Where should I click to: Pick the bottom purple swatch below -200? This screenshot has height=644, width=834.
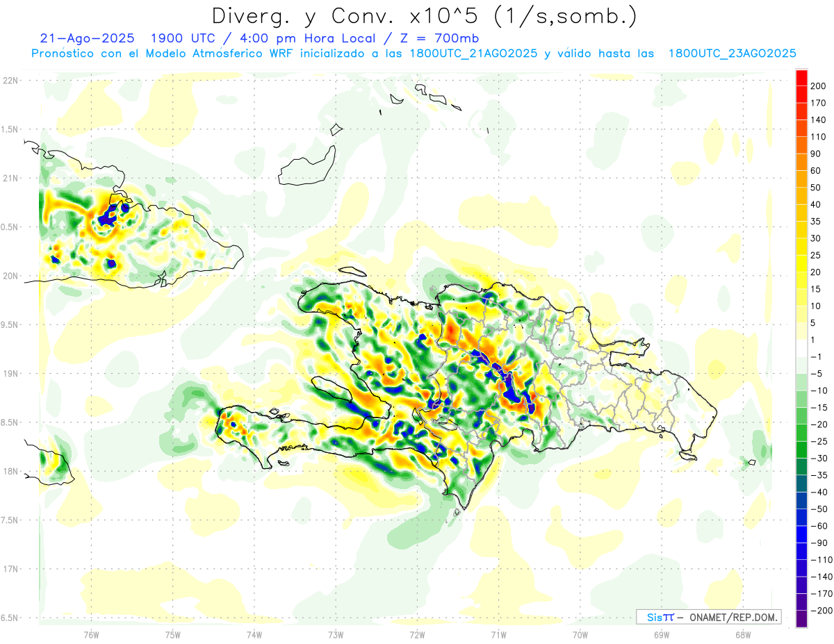coord(801,619)
